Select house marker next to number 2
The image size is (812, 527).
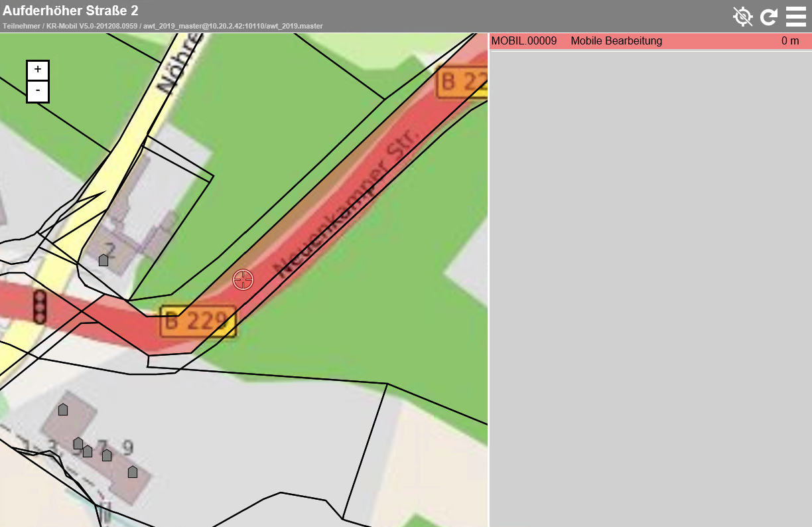[103, 260]
